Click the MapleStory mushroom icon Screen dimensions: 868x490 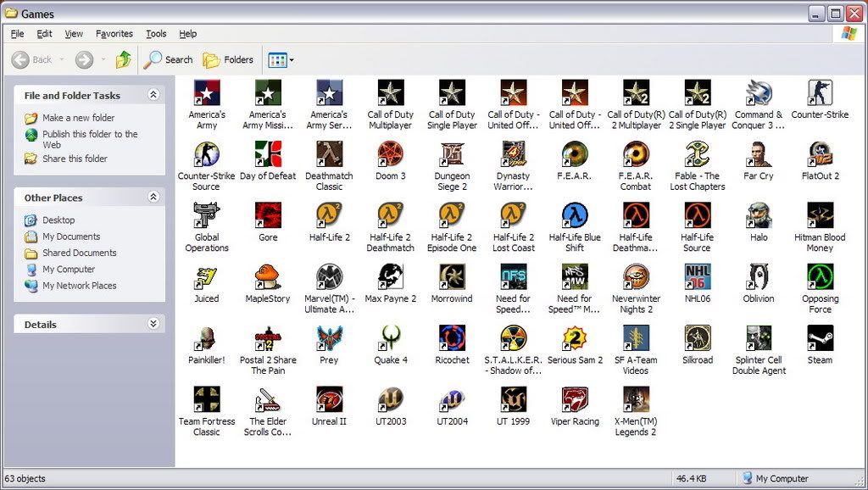click(268, 277)
